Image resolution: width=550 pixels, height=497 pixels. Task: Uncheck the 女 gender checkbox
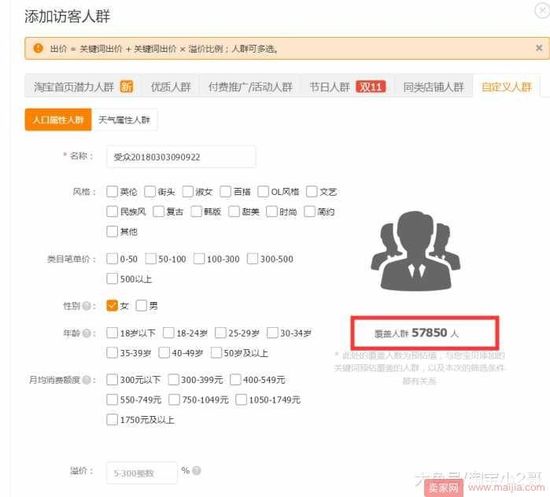point(112,306)
